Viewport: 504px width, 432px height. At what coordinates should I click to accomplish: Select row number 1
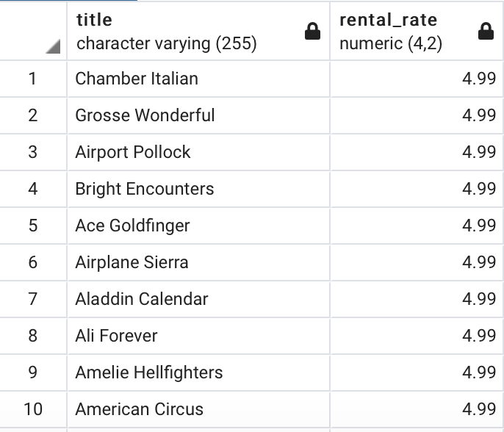[33, 79]
